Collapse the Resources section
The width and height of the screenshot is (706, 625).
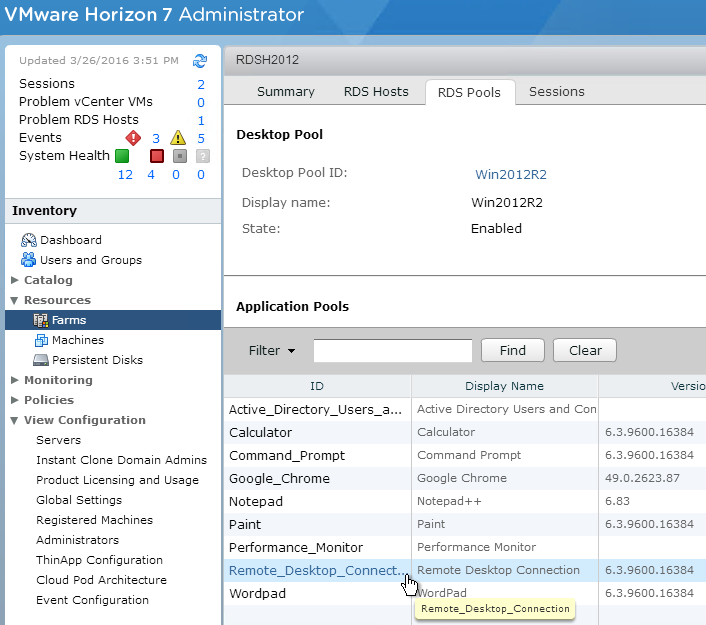pyautogui.click(x=14, y=300)
